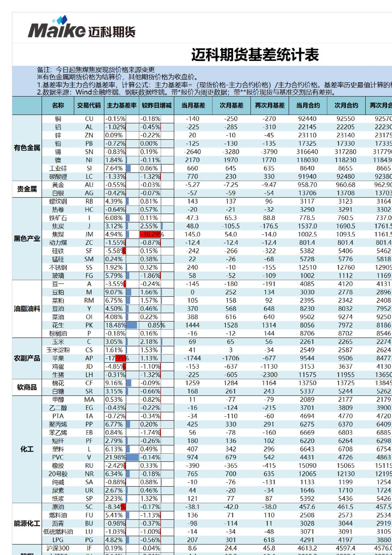Screen dimensions: 392x555
Task: Click the 苯乙烯 name cell
Action: tap(58, 433)
